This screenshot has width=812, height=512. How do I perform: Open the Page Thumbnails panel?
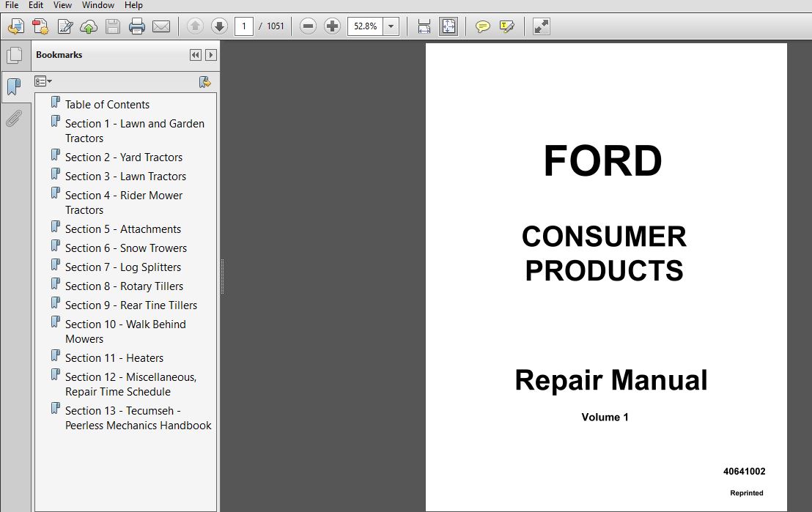(15, 56)
